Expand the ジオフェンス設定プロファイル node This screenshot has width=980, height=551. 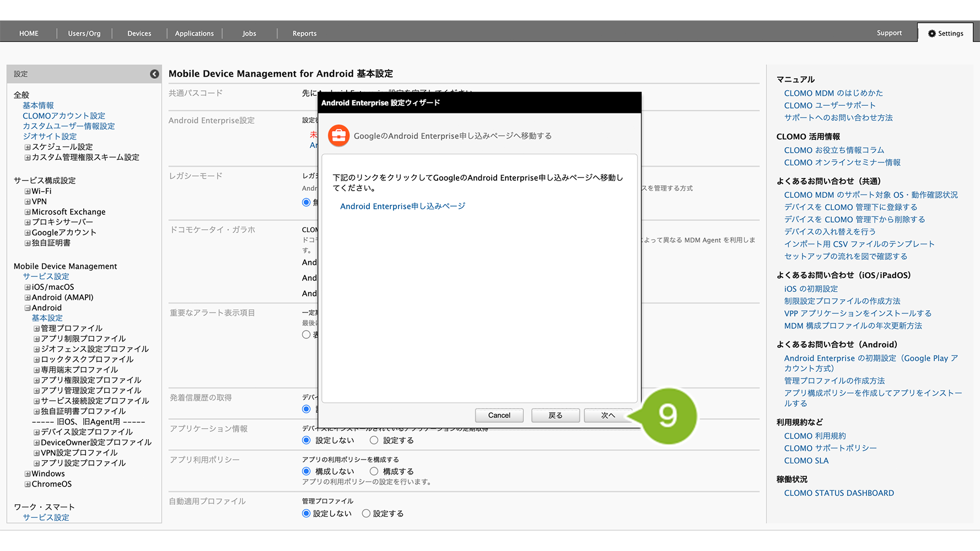(37, 349)
